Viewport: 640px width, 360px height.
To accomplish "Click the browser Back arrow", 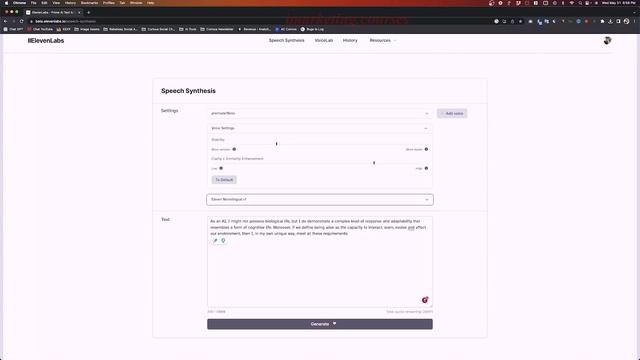I will click(x=5, y=21).
